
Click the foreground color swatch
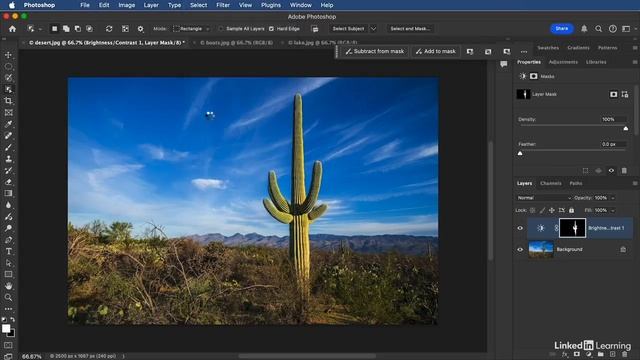[6, 329]
